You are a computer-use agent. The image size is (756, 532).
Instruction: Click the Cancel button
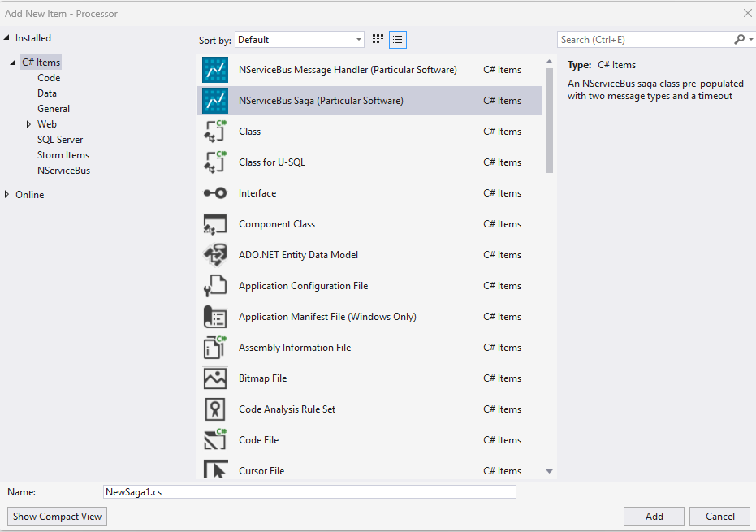(719, 516)
